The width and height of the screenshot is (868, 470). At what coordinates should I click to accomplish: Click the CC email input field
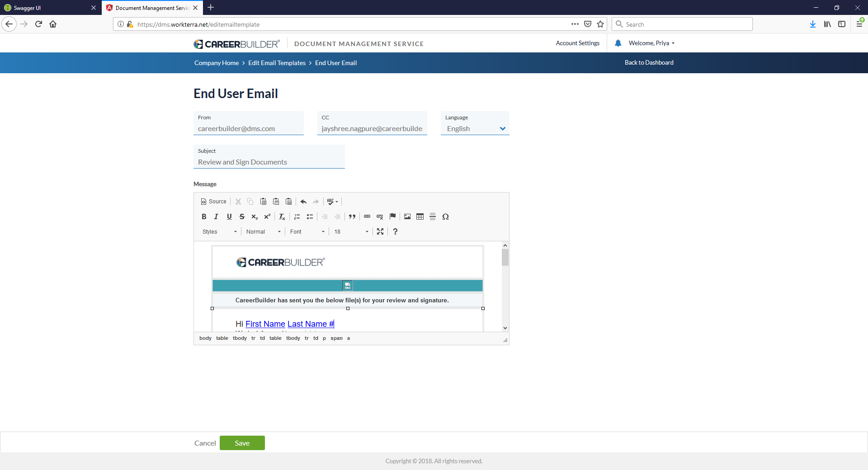[x=372, y=128]
